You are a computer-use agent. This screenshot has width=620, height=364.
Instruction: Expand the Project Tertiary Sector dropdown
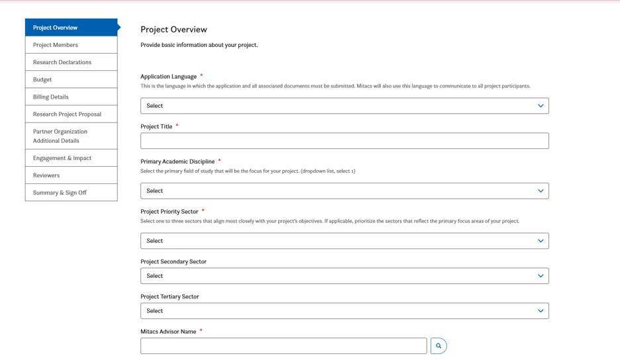click(x=344, y=311)
